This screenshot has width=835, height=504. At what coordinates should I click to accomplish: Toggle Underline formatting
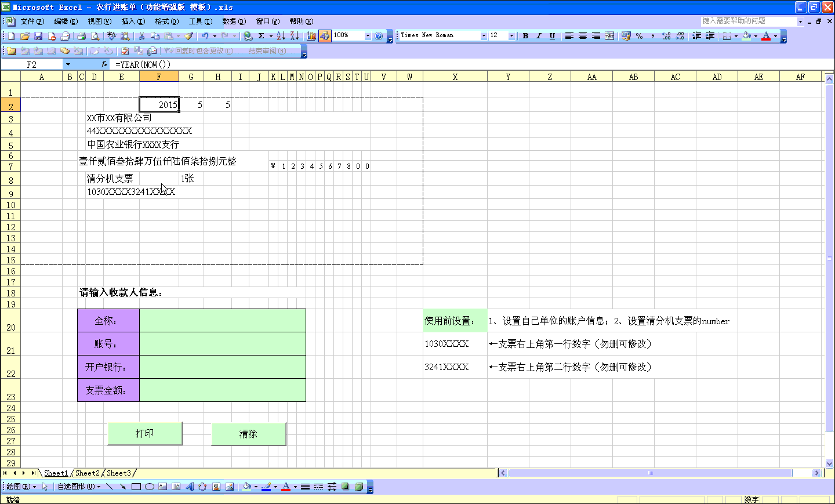click(x=552, y=36)
